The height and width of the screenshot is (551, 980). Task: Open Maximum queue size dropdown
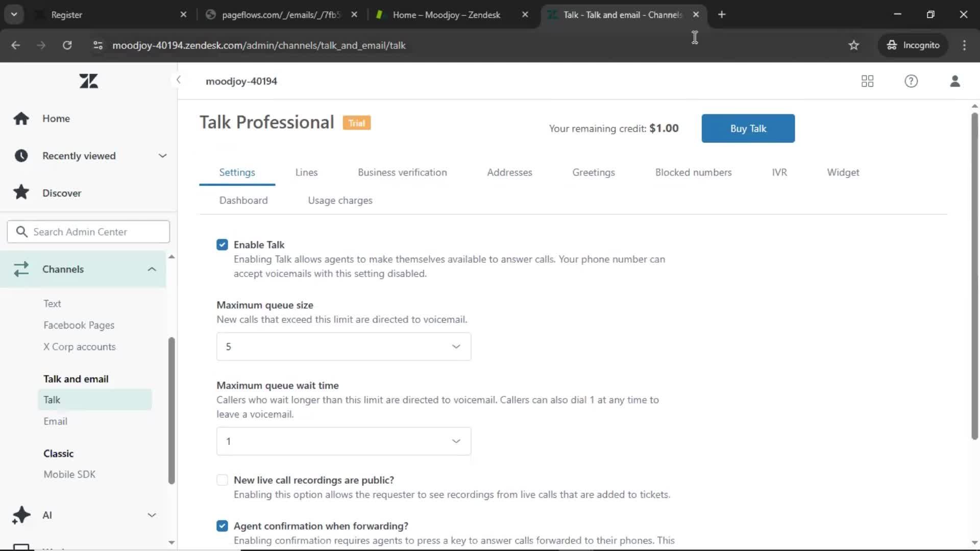pyautogui.click(x=344, y=347)
